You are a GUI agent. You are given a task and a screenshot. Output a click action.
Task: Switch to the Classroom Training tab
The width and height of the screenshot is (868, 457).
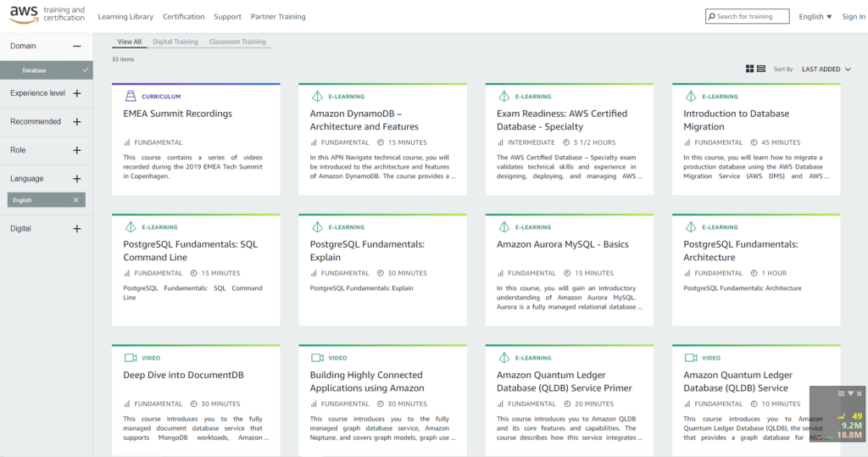(x=237, y=42)
